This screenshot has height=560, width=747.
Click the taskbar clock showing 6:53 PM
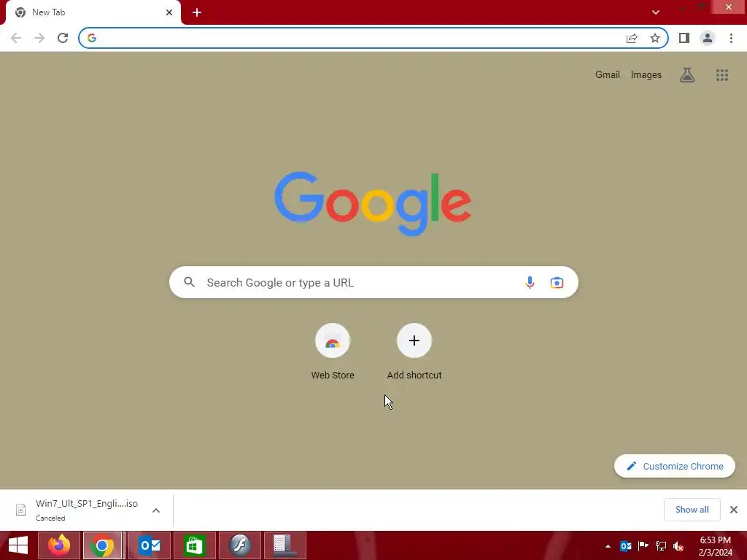pos(715,546)
